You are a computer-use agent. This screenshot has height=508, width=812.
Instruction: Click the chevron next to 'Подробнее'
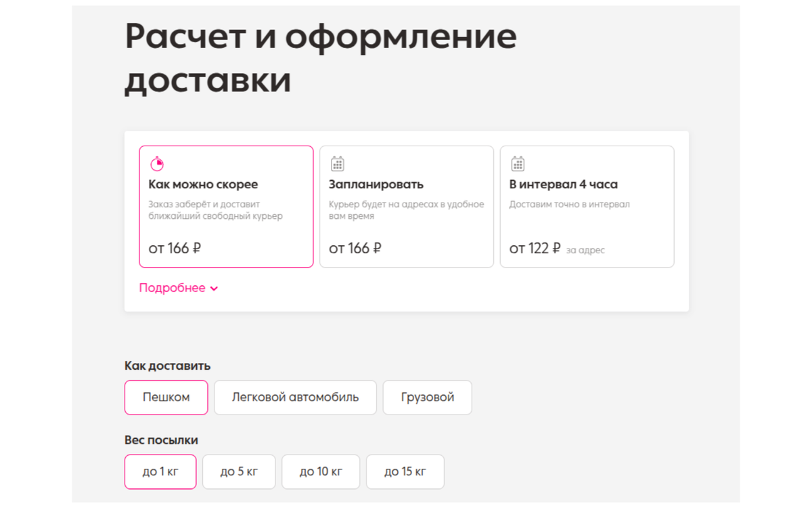point(215,288)
